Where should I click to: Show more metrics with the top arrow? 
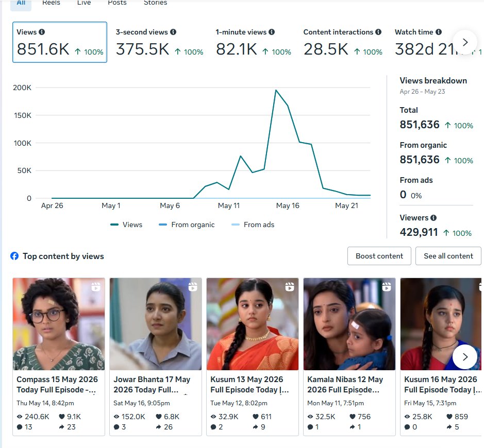[x=465, y=42]
